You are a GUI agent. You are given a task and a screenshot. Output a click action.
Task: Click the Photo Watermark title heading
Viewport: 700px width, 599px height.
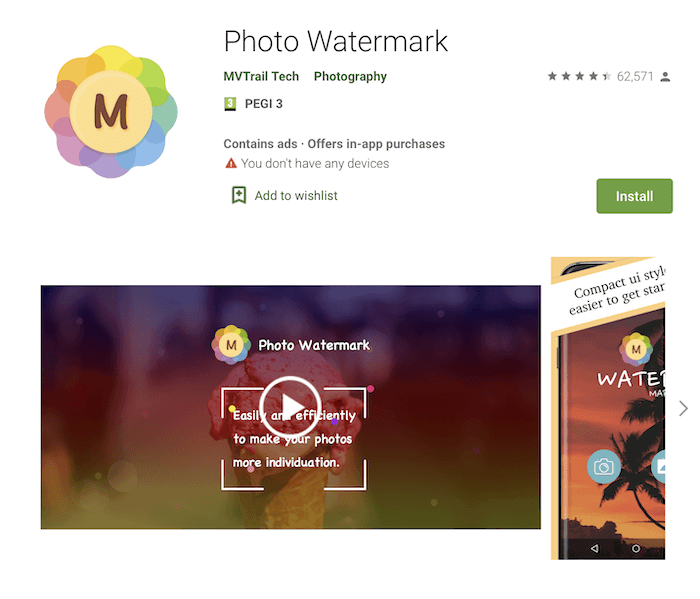tap(336, 41)
